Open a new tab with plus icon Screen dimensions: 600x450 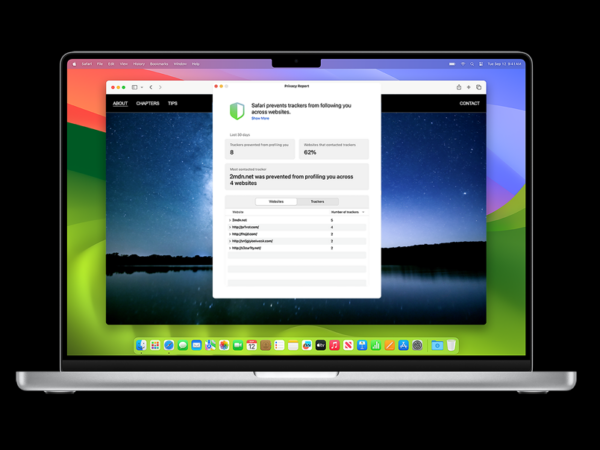(x=468, y=87)
